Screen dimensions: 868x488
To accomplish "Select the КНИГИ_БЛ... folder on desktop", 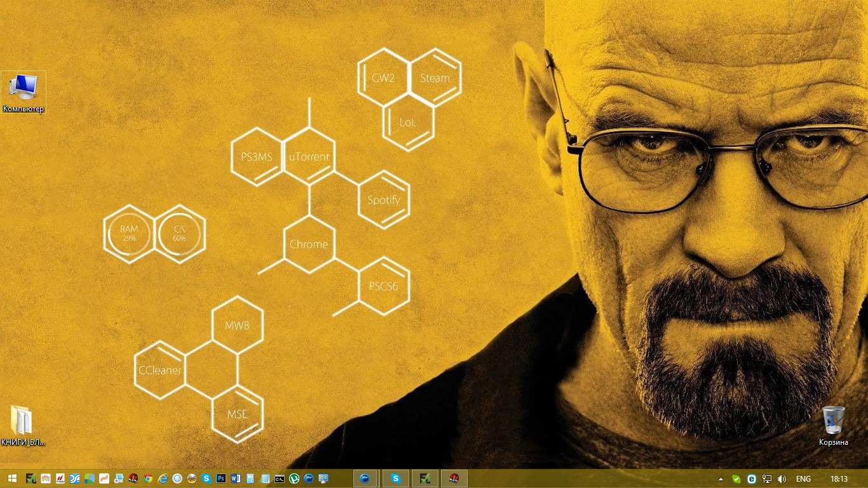I will 23,426.
